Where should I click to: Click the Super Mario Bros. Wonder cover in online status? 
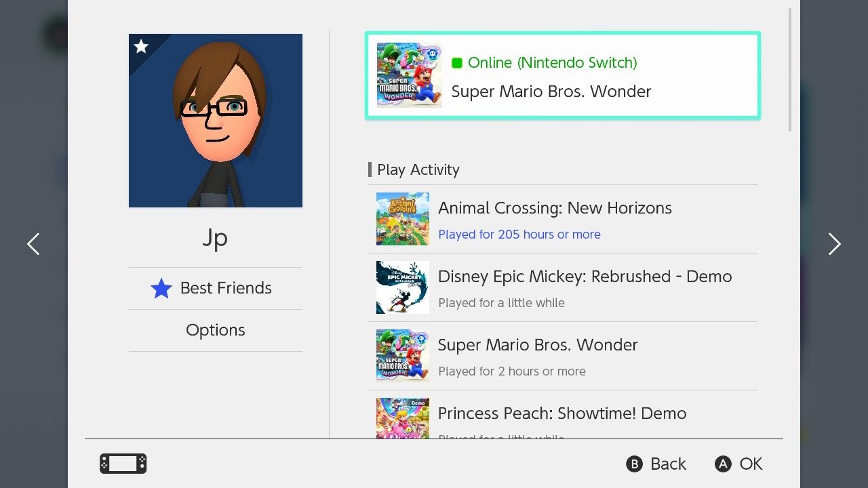410,75
